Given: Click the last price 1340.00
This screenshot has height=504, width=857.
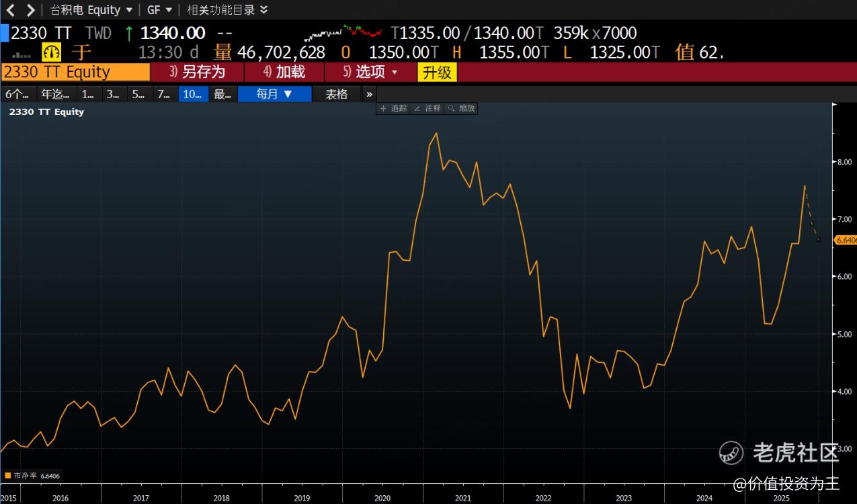Looking at the screenshot, I should coord(173,32).
